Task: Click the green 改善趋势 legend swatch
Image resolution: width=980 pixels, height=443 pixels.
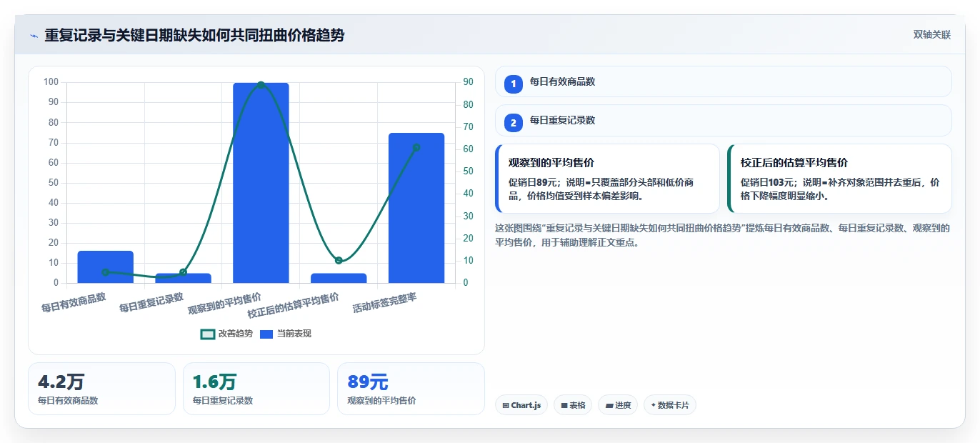Action: point(207,334)
